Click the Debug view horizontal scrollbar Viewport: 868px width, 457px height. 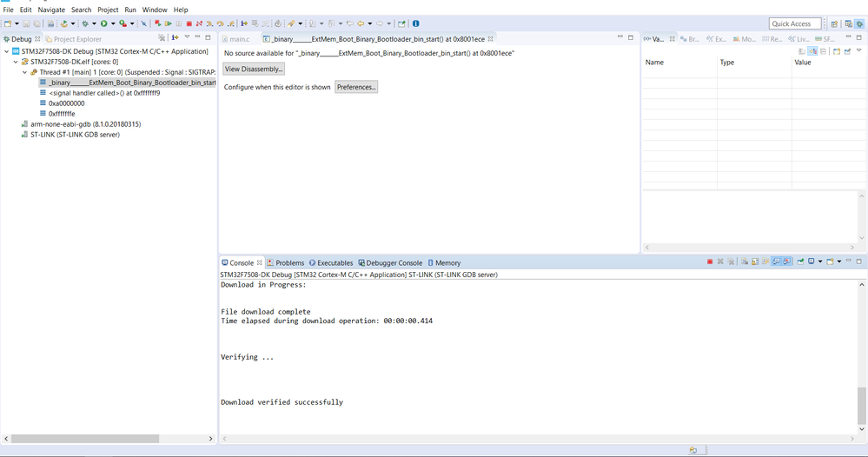pos(85,439)
